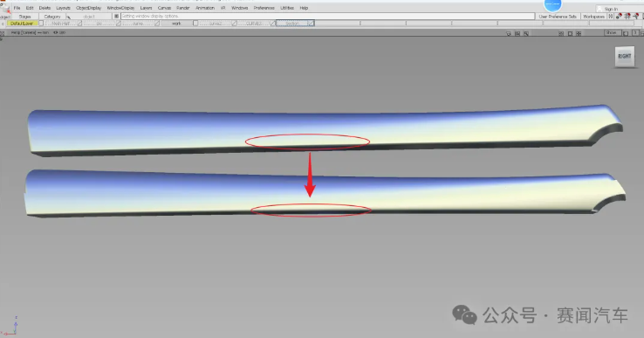This screenshot has width=644, height=338.
Task: Click the Stages button
Action: pyautogui.click(x=24, y=17)
